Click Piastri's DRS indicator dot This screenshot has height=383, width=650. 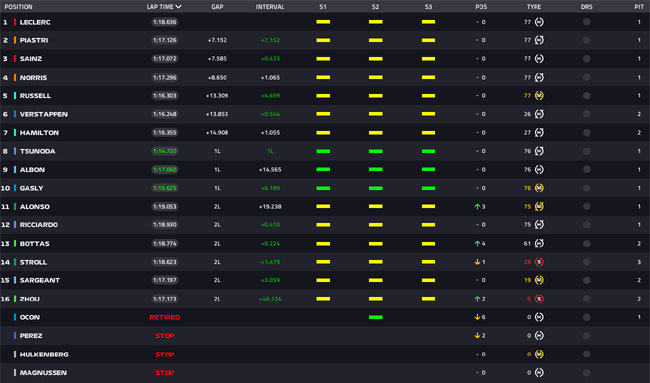click(x=587, y=40)
